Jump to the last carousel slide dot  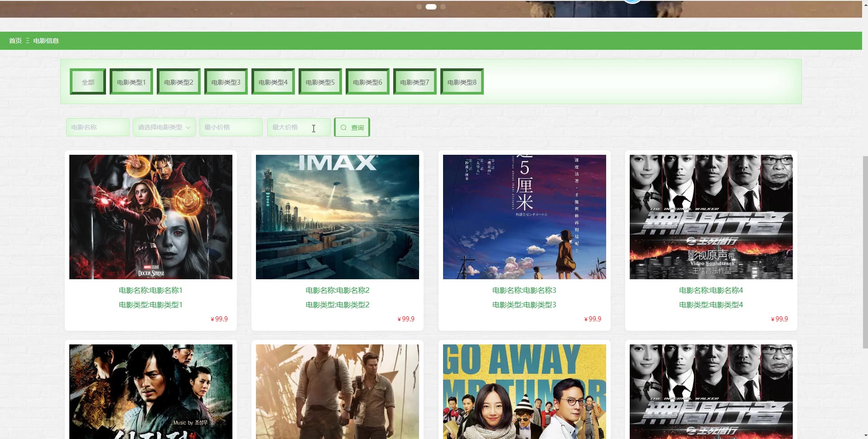coord(443,7)
